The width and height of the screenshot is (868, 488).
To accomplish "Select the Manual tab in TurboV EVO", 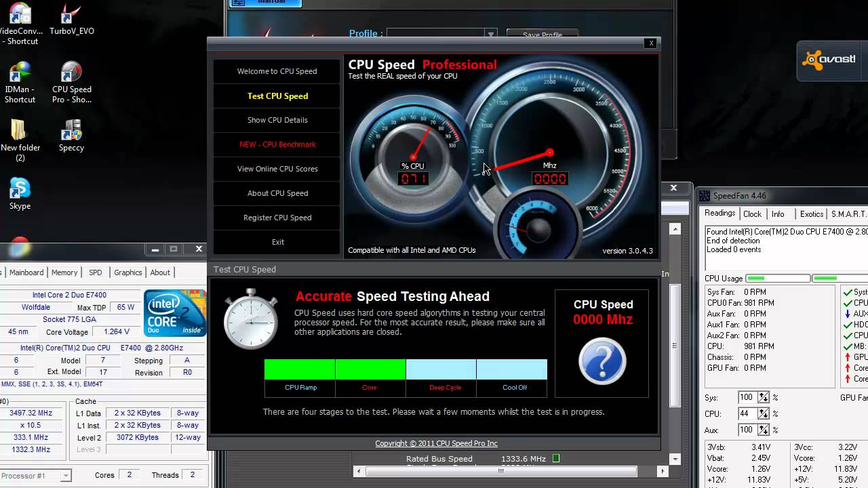I will pyautogui.click(x=264, y=3).
